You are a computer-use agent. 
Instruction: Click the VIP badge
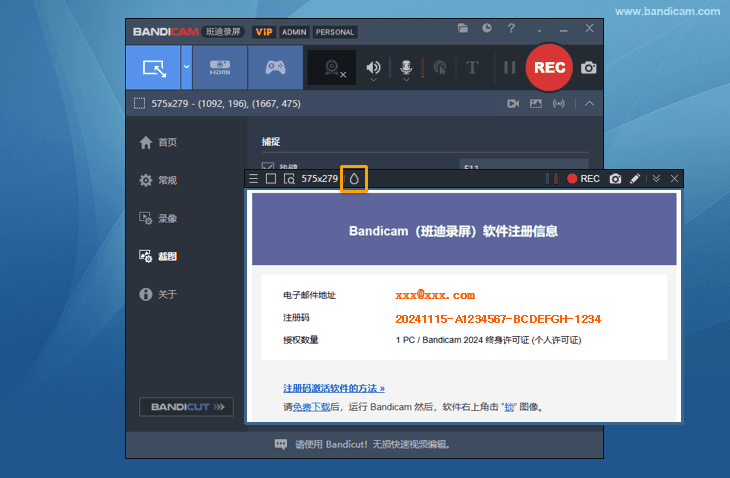tap(264, 32)
